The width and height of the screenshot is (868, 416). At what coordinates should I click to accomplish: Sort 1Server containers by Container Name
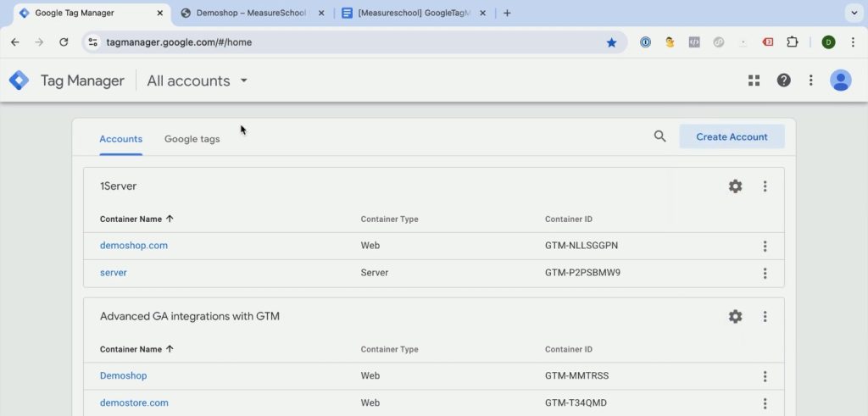136,219
